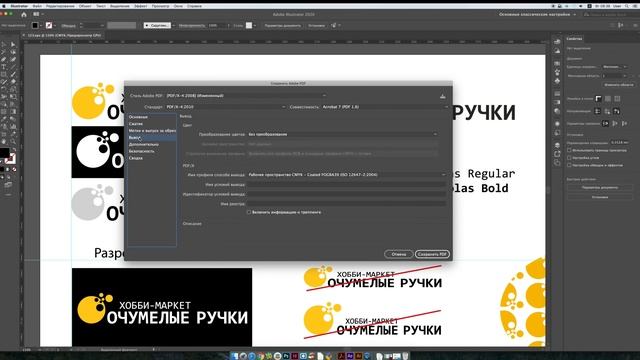Open the Color Guide panel icon

click(557, 51)
